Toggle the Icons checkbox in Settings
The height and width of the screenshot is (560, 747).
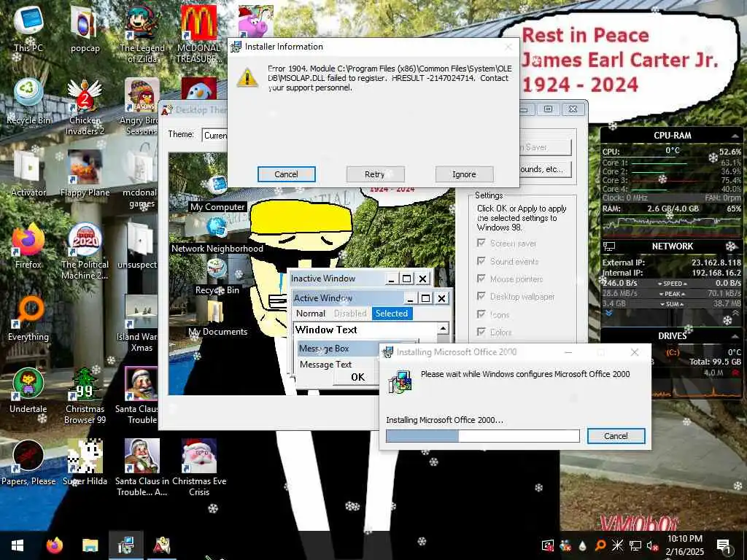[x=481, y=314]
